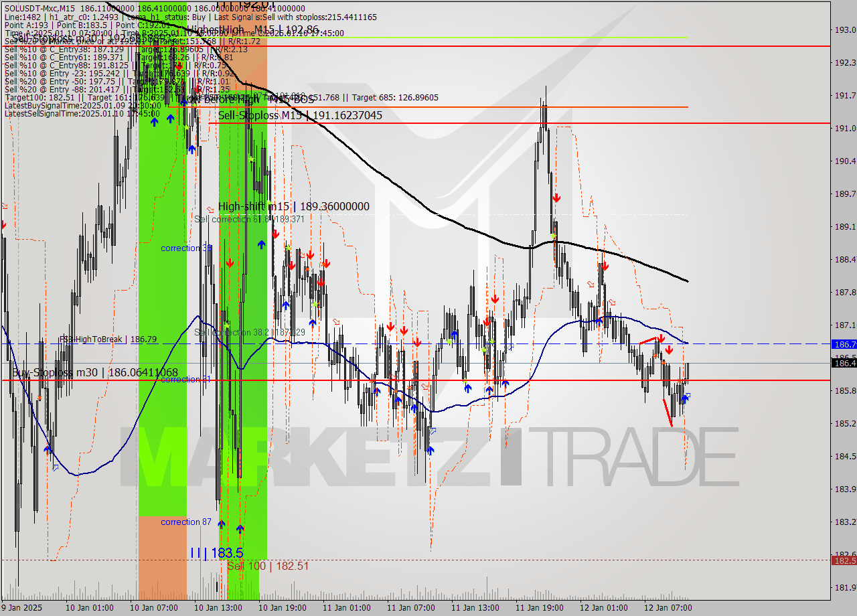
Task: Click the 'Sell %10 @ C_Entry61: 189.371' line
Action: coord(119,57)
